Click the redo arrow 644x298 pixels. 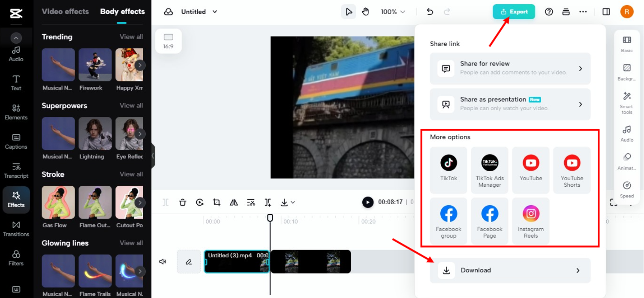pyautogui.click(x=447, y=12)
